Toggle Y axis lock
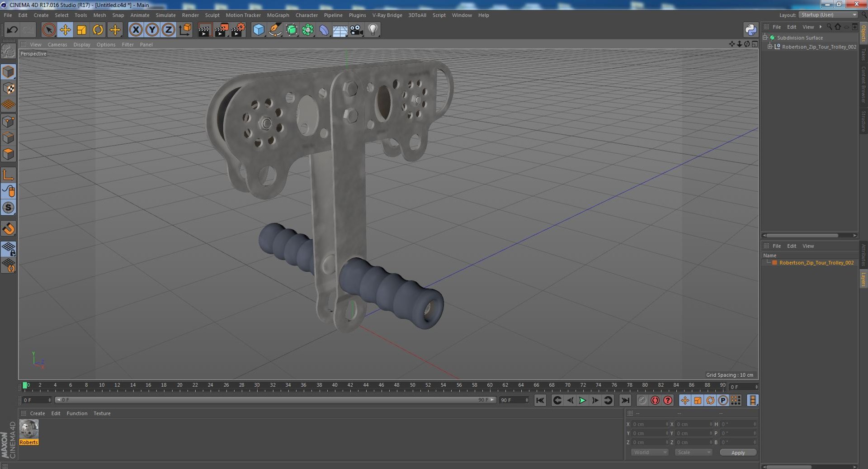Image resolution: width=868 pixels, height=469 pixels. [x=152, y=30]
